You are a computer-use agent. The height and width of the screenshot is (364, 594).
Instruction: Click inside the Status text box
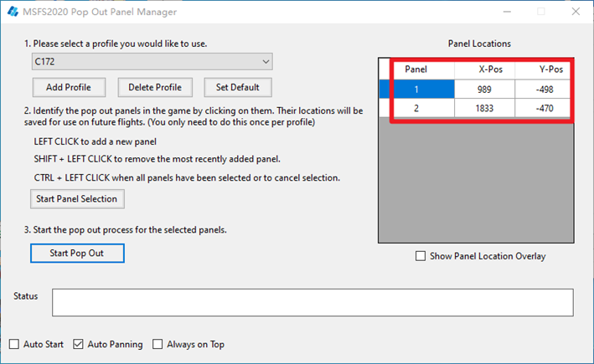(x=312, y=303)
